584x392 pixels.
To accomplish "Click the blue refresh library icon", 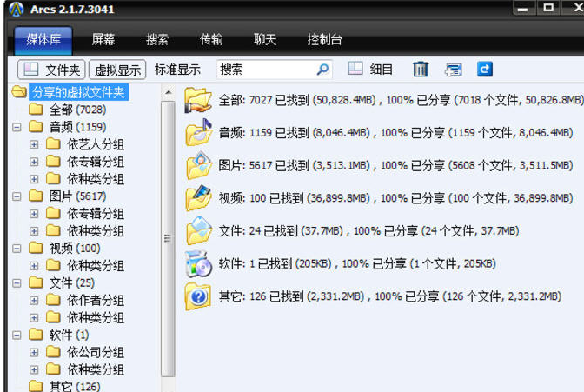I will tap(485, 70).
